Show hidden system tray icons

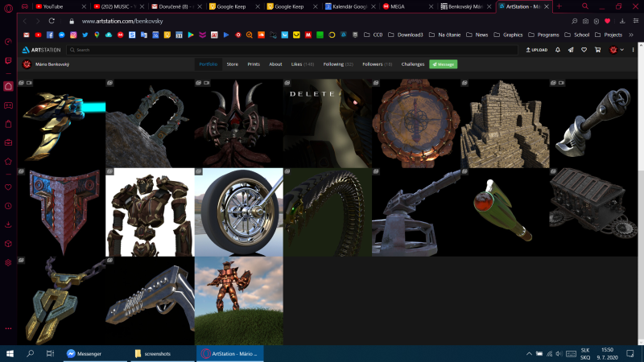coord(529,353)
